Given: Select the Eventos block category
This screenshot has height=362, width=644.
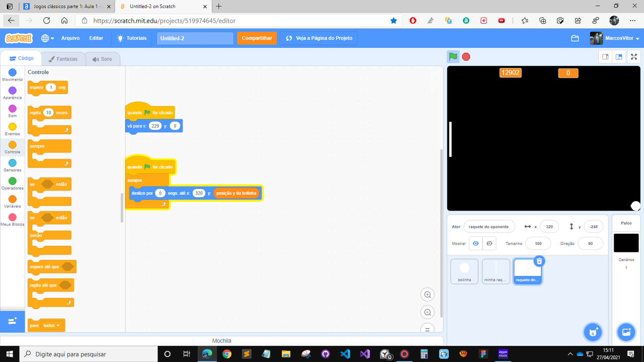Looking at the screenshot, I should pyautogui.click(x=13, y=129).
